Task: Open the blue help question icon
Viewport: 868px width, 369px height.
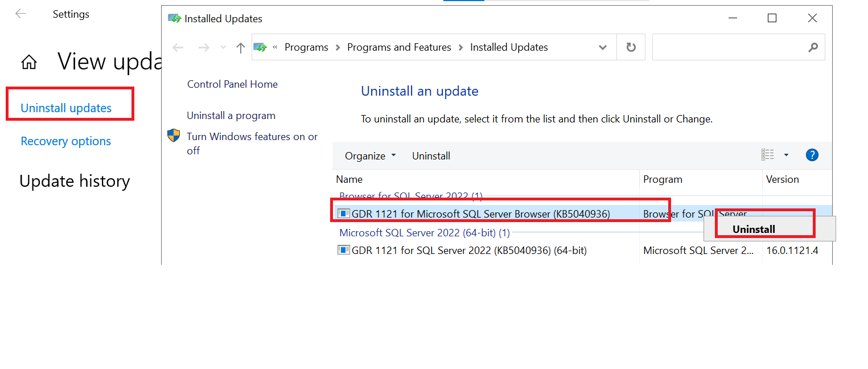Action: [812, 155]
